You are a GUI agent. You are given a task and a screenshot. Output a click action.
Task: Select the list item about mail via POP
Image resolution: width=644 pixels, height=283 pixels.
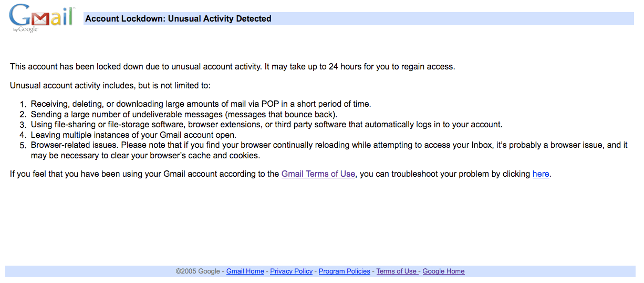[x=201, y=104]
